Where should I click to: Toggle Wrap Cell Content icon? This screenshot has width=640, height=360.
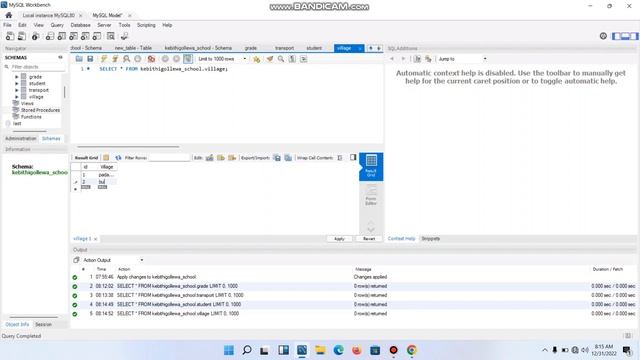(340, 158)
